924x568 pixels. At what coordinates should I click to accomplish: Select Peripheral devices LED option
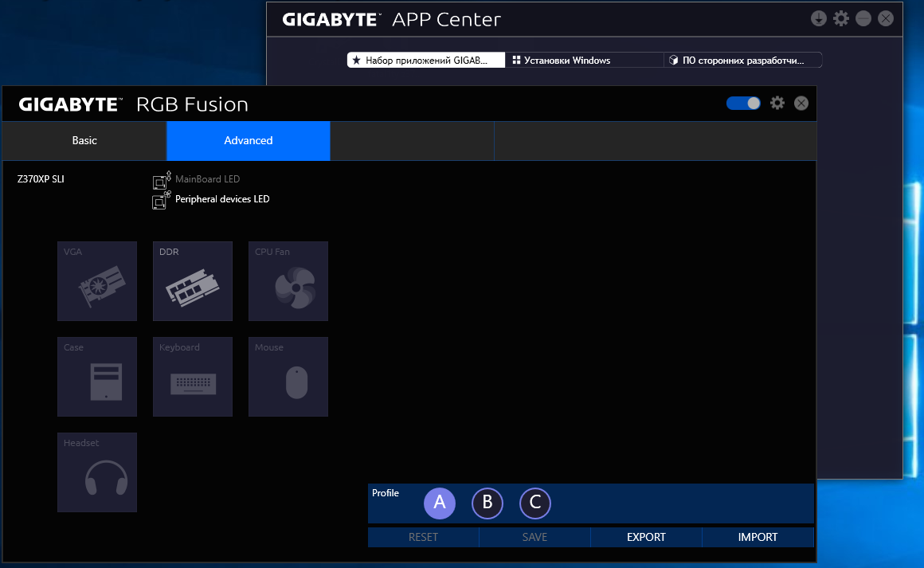point(221,199)
